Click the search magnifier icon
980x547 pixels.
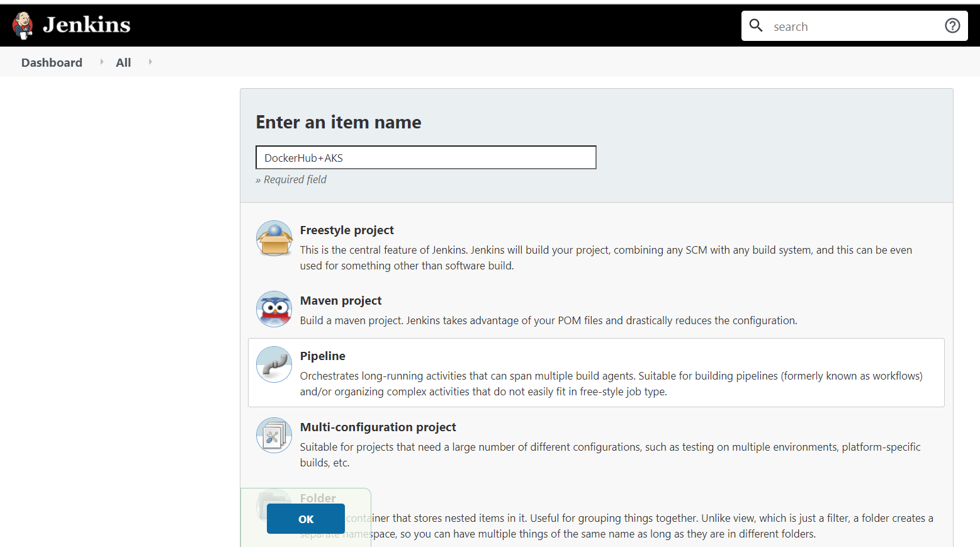(x=756, y=26)
